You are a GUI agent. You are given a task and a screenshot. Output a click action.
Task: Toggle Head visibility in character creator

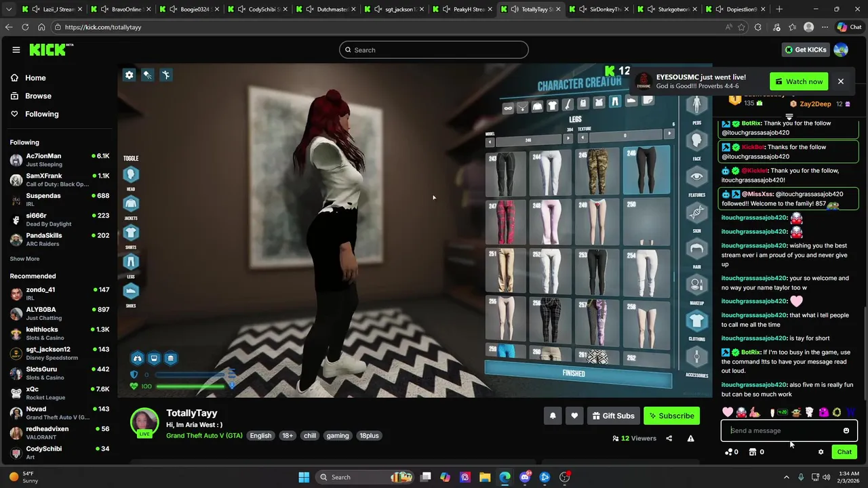pos(131,175)
